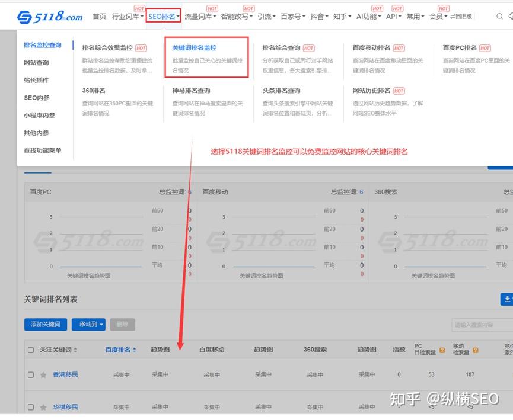Click 百度移动 总监控词 count 6
The image size is (513, 420).
[x=361, y=192]
